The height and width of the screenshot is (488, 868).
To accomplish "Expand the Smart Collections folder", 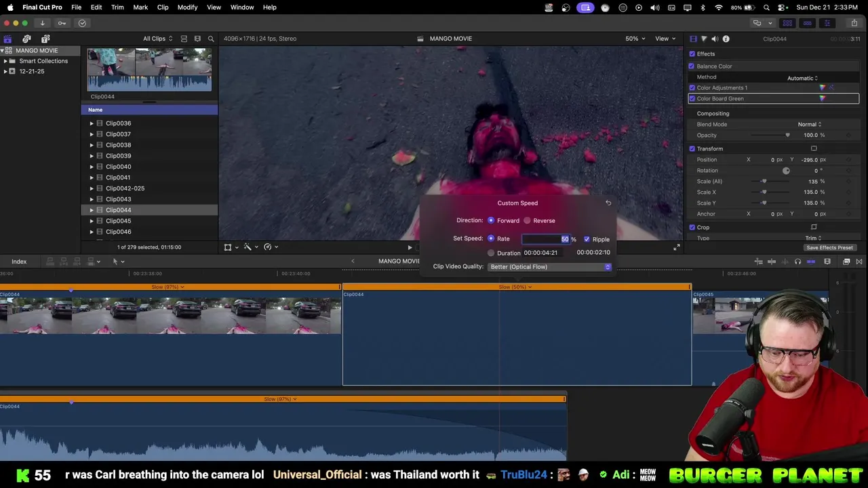I will click(5, 61).
